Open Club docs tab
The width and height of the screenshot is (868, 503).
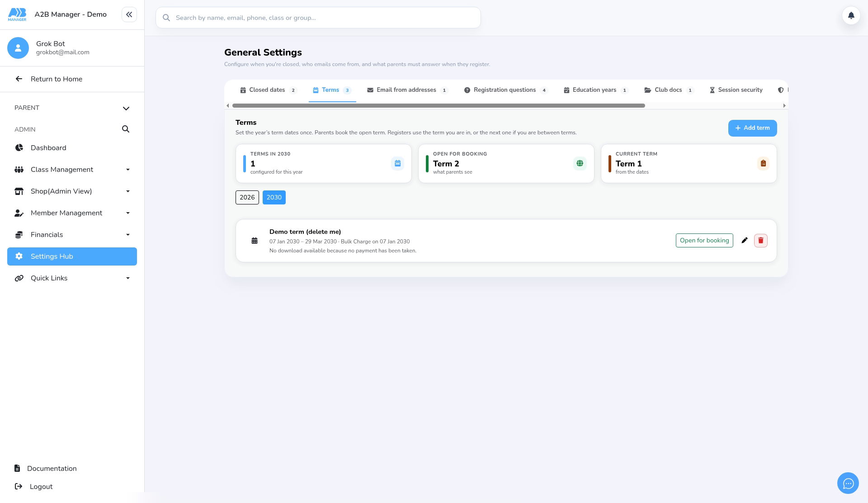point(669,90)
